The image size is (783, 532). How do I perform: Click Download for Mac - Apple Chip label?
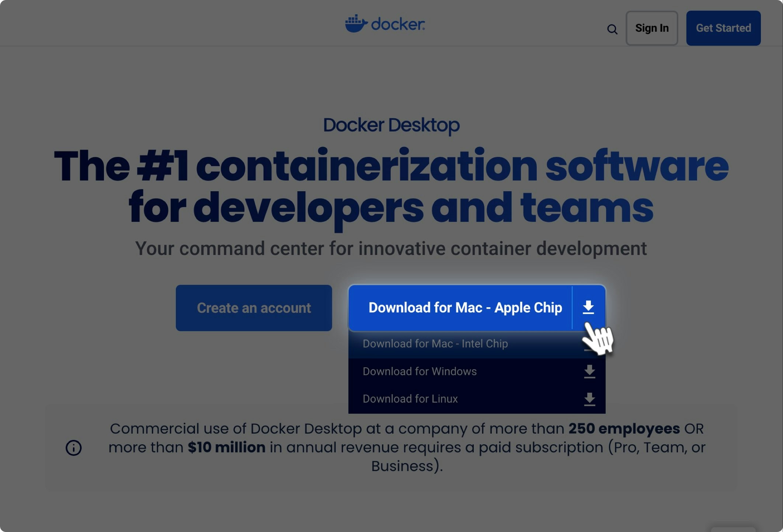point(465,308)
